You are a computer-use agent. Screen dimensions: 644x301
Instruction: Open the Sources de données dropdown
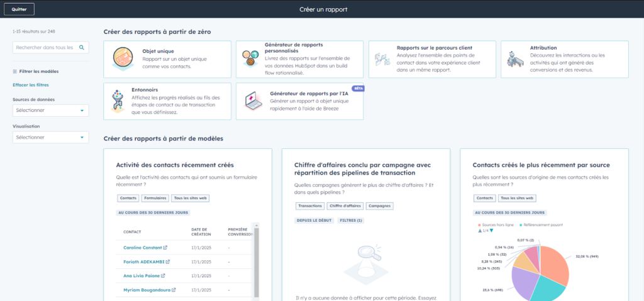point(50,111)
